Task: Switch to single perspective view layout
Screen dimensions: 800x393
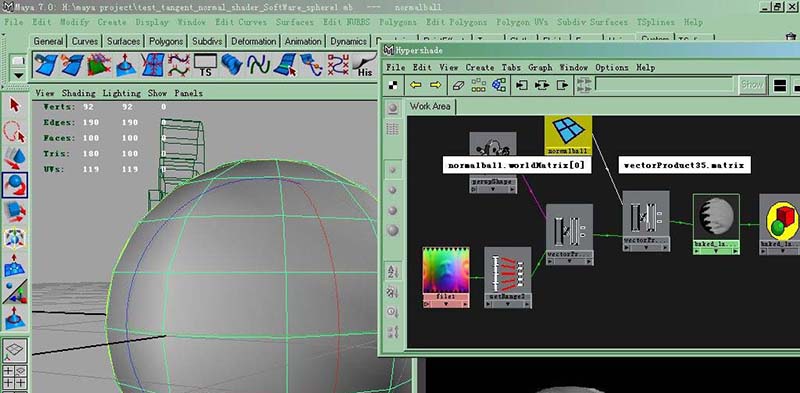Action: [15, 351]
